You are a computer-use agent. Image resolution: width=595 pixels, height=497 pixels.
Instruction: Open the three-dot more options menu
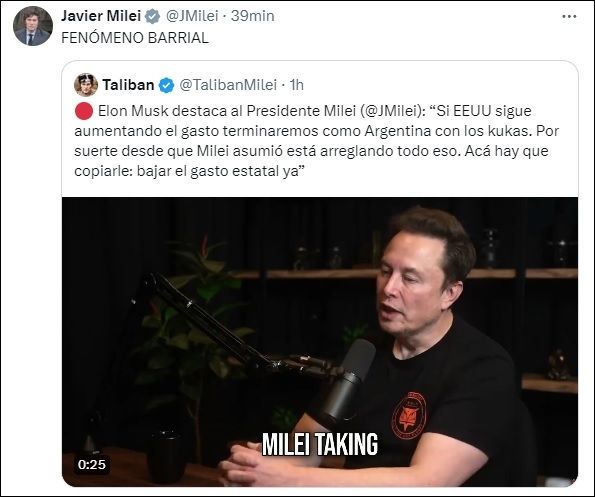pos(569,17)
